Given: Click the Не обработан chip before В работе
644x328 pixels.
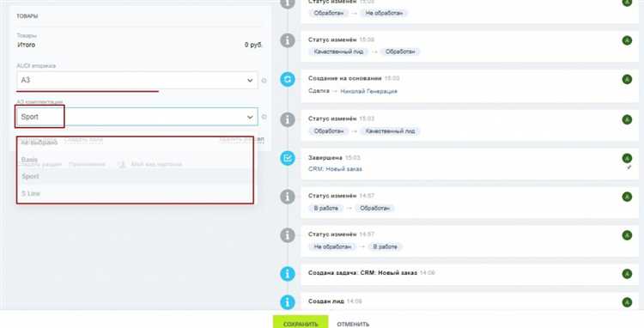Looking at the screenshot, I should click(332, 247).
